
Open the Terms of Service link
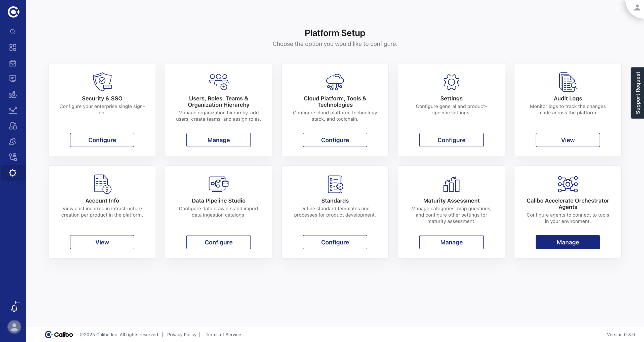(223, 334)
